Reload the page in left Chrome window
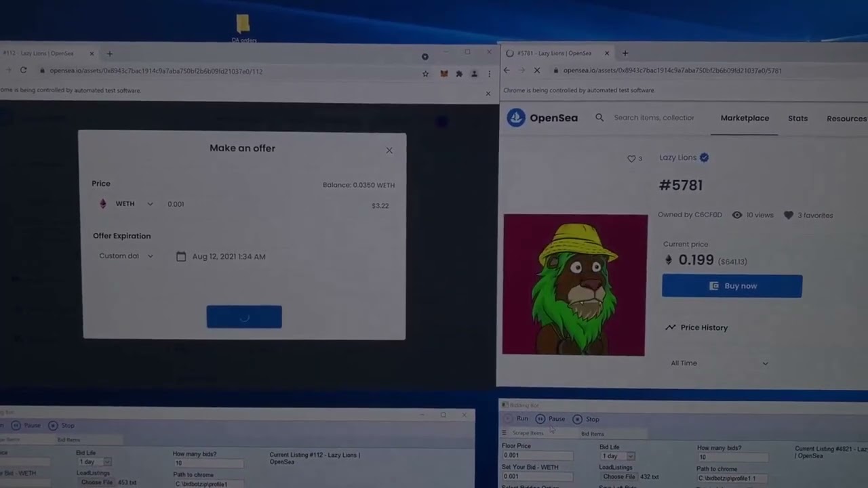The image size is (868, 488). click(x=23, y=70)
